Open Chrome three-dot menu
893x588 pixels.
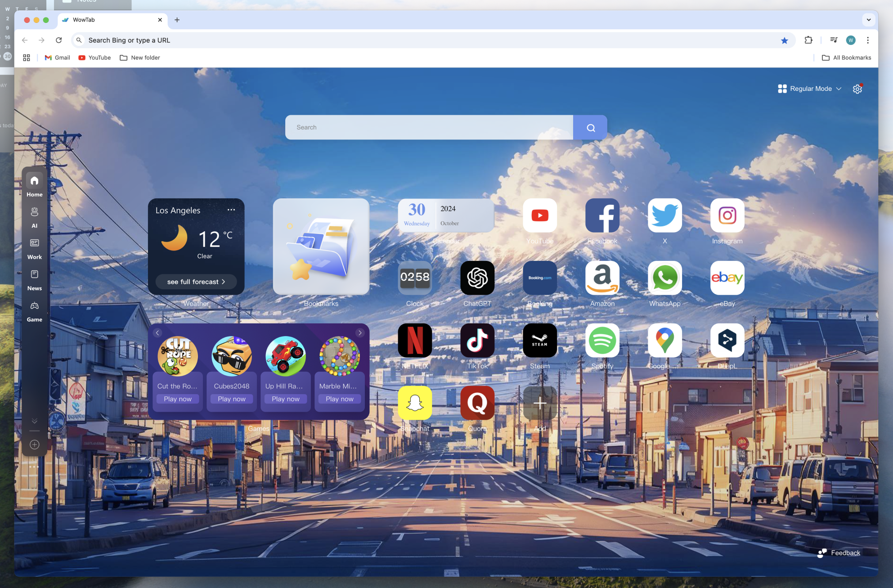pyautogui.click(x=868, y=40)
